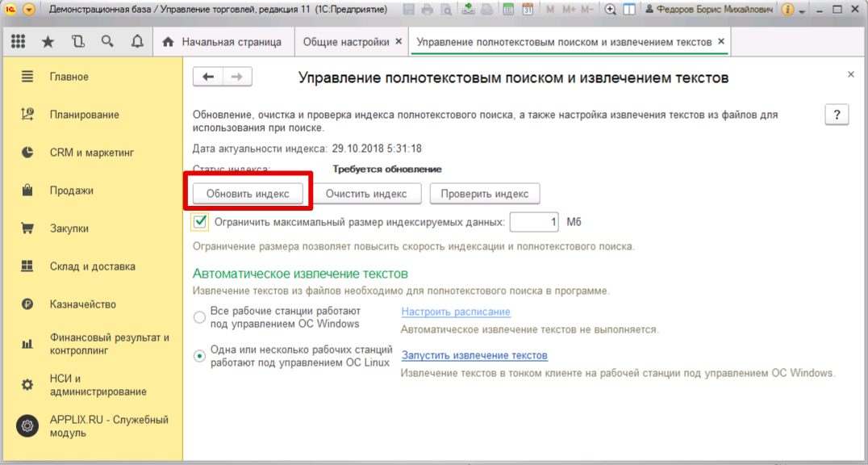Close the form with the X button

pos(851,74)
